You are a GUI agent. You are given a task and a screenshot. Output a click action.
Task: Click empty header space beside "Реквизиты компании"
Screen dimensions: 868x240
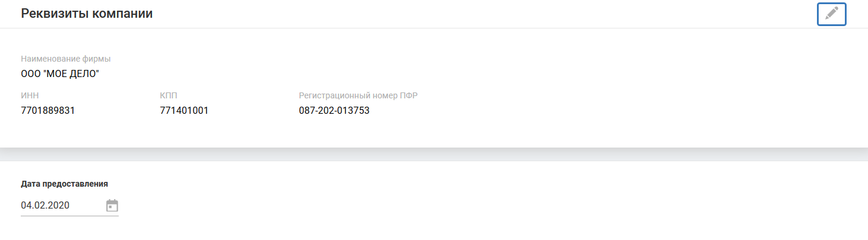pos(475,14)
